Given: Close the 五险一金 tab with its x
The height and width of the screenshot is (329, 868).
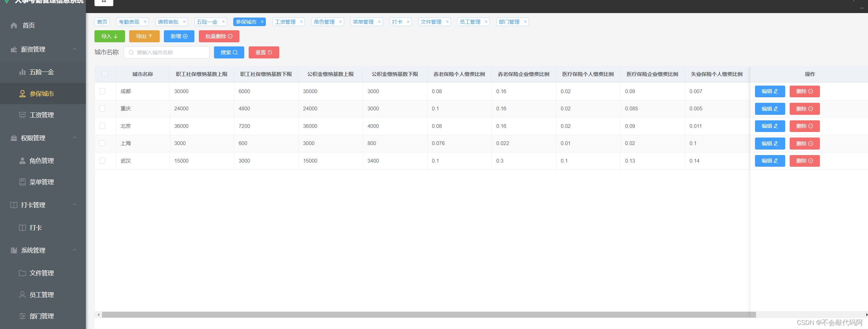Looking at the screenshot, I should point(223,22).
